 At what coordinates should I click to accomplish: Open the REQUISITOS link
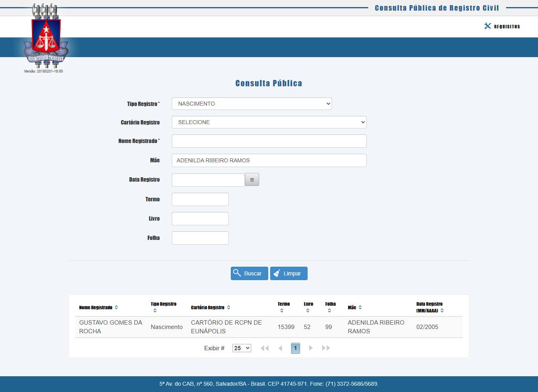[x=507, y=26]
